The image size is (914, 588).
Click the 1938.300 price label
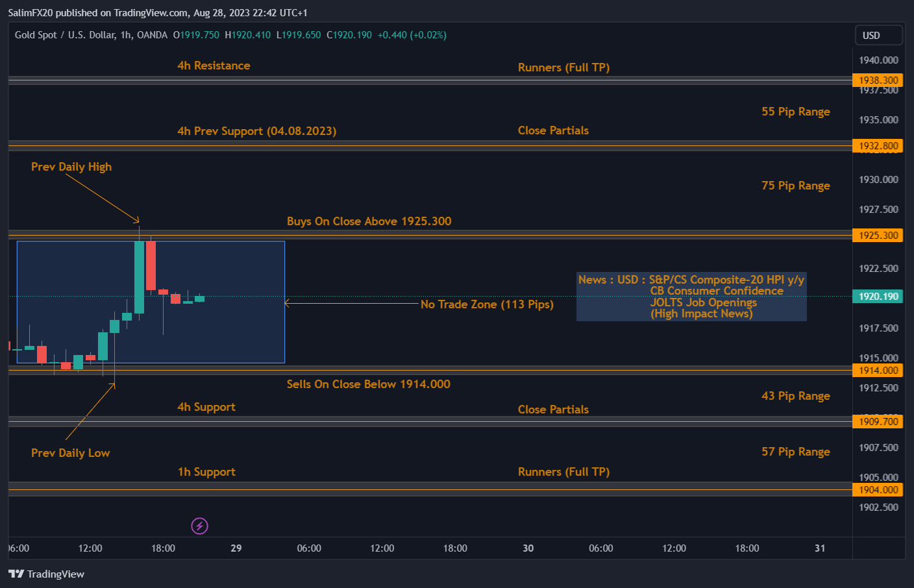(878, 80)
